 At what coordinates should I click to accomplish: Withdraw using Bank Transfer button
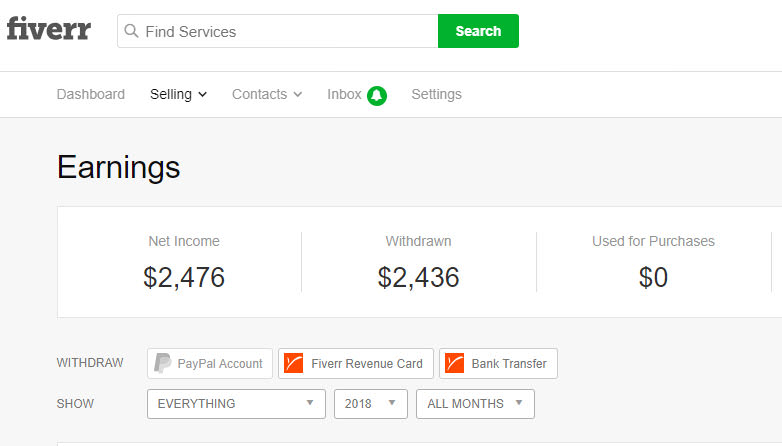point(498,363)
